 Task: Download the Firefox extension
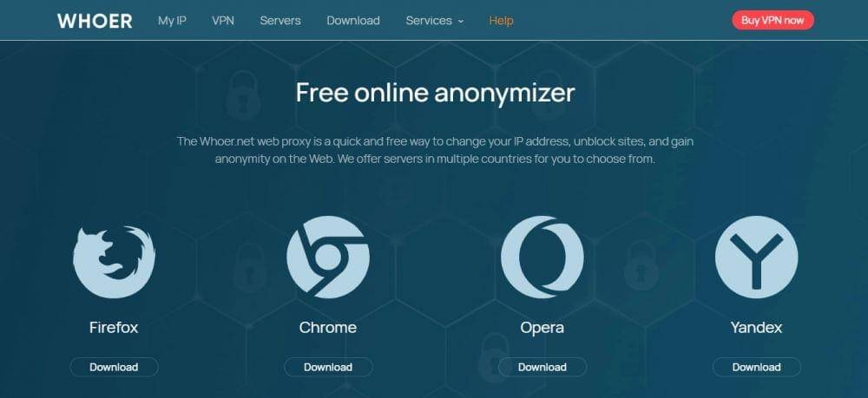click(114, 367)
